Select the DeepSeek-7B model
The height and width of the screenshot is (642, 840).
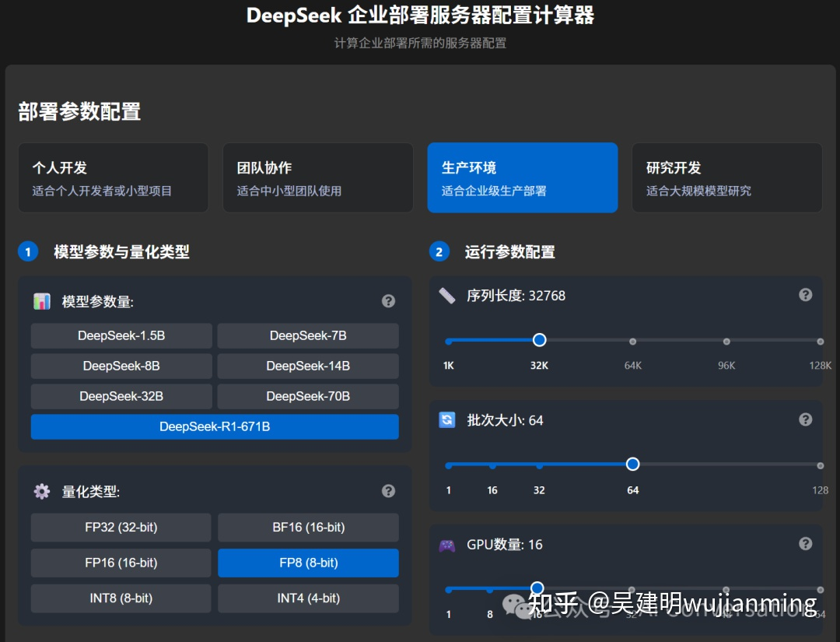coord(308,335)
